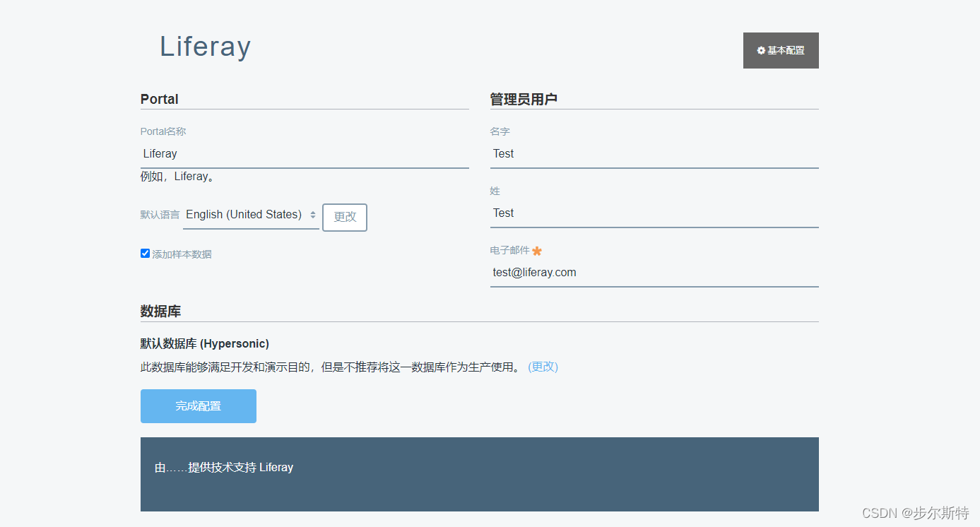Click the (更改) database link
The height and width of the screenshot is (527, 980).
pos(543,367)
